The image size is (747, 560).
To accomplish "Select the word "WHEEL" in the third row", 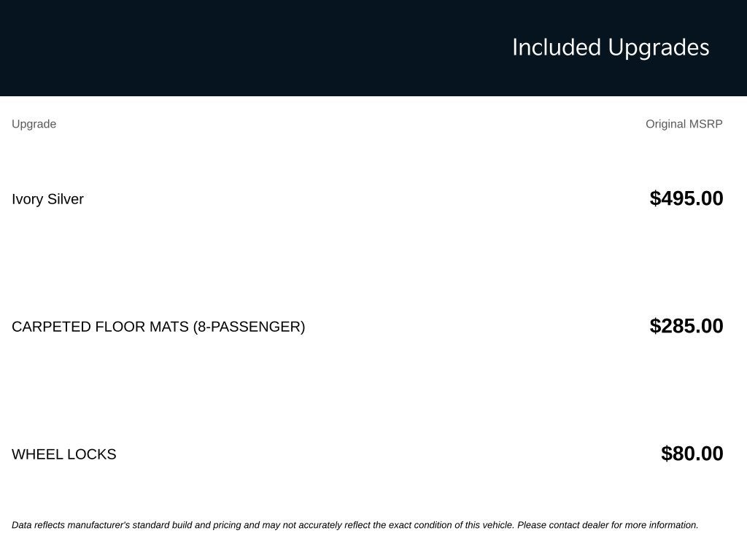I will pos(37,454).
